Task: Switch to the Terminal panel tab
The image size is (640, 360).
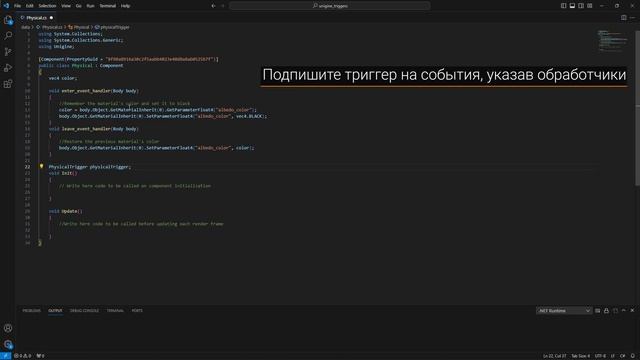Action: [x=115, y=311]
